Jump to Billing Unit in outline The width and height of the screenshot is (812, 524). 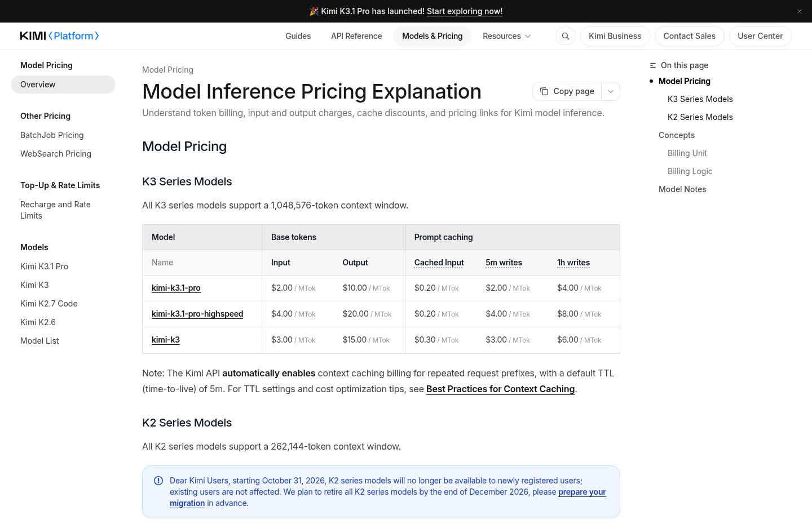687,153
